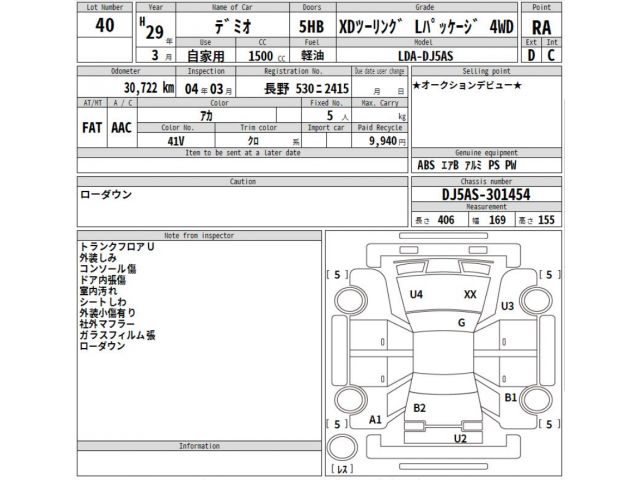Click the トランクフロアU inspector note
The image size is (640, 480).
[117, 245]
